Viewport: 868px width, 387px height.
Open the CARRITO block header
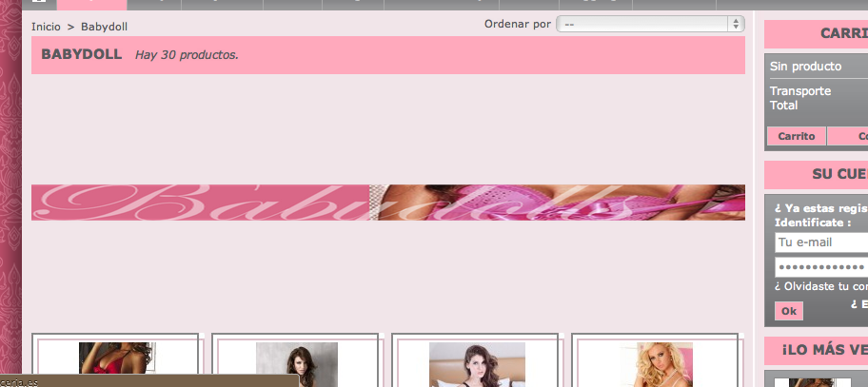(x=816, y=33)
